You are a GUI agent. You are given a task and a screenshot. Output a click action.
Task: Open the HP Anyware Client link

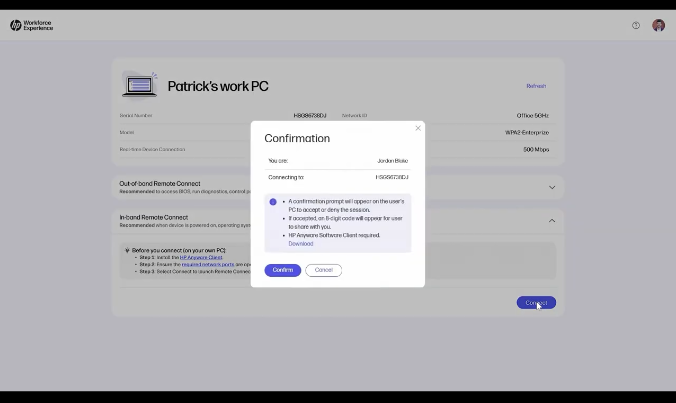point(201,257)
